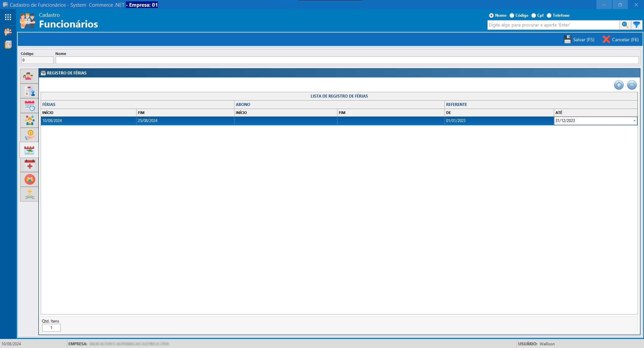
Task: Select the Telefone search radio button
Action: (549, 15)
